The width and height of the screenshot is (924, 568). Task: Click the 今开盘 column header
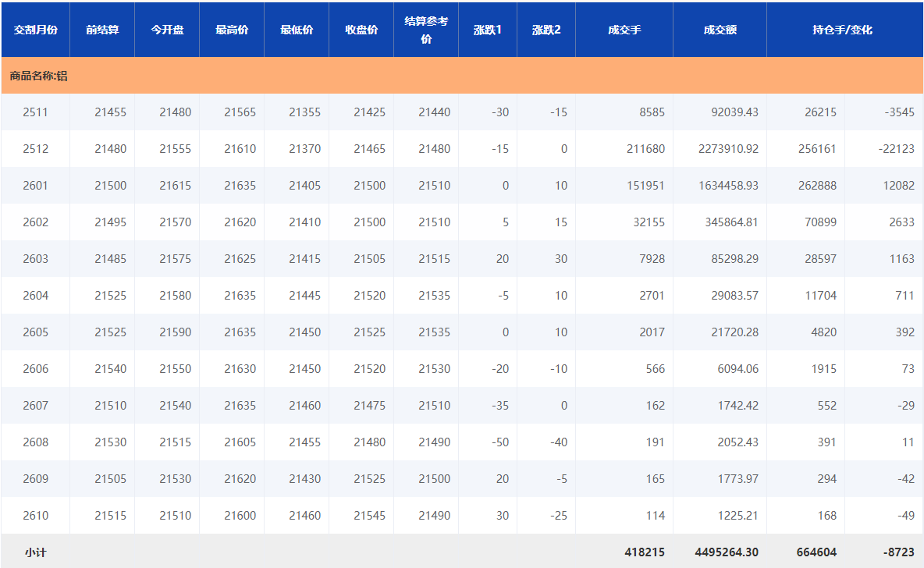(x=167, y=30)
